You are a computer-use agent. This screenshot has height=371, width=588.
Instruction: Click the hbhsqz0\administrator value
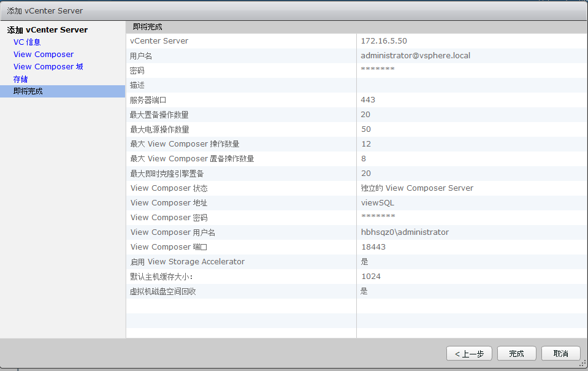tap(405, 232)
